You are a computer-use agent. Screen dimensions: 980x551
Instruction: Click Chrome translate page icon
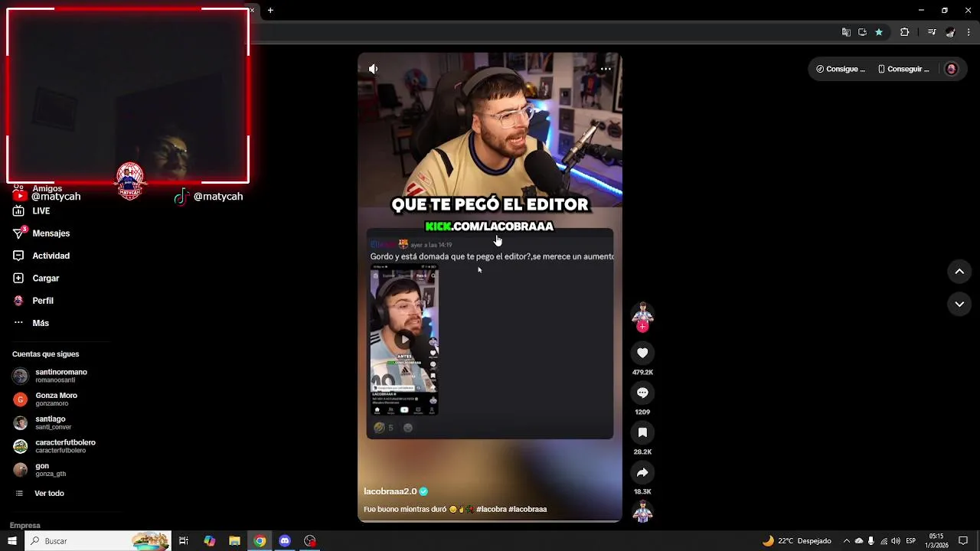[x=846, y=32]
